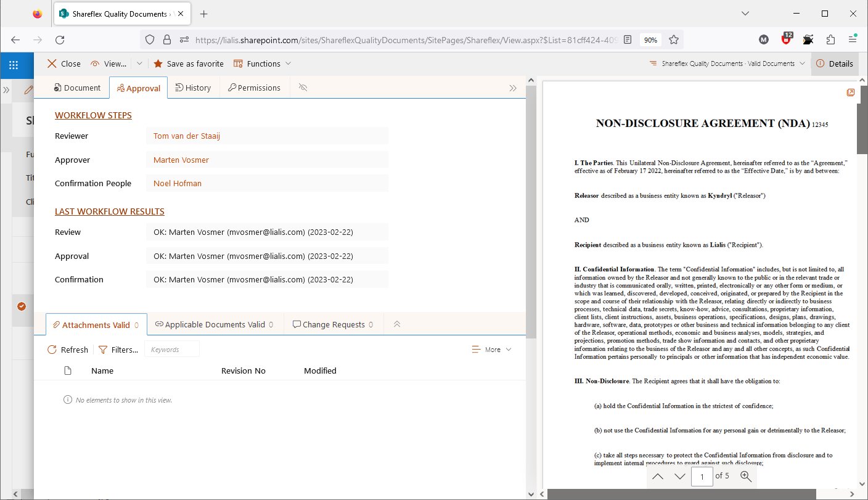Click the file type column icon
The height and width of the screenshot is (500, 868).
(x=68, y=371)
